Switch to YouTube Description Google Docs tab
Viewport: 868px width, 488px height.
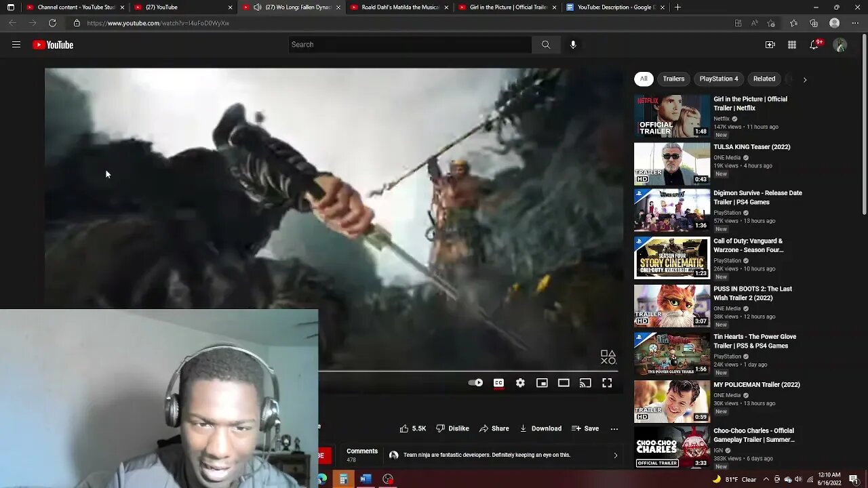pos(616,7)
